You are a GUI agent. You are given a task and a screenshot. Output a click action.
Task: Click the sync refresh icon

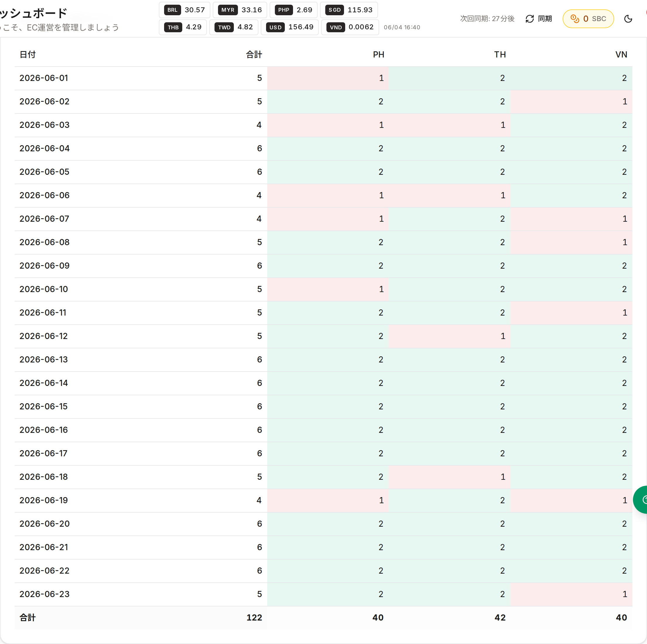click(529, 19)
